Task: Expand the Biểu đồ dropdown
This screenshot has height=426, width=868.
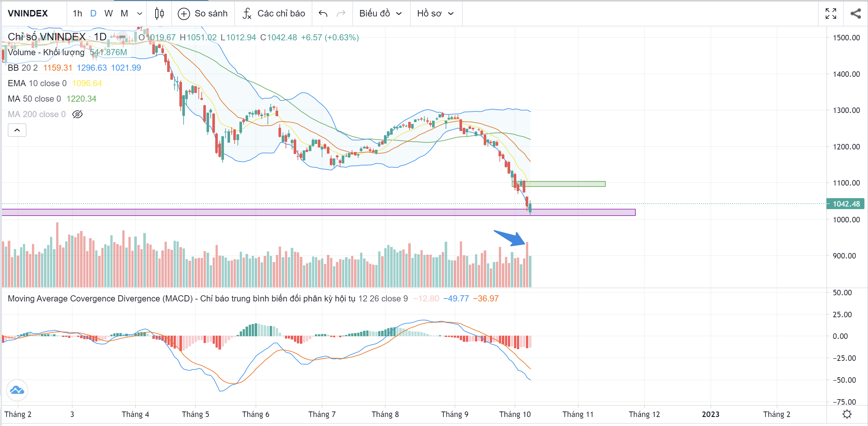Action: [381, 14]
